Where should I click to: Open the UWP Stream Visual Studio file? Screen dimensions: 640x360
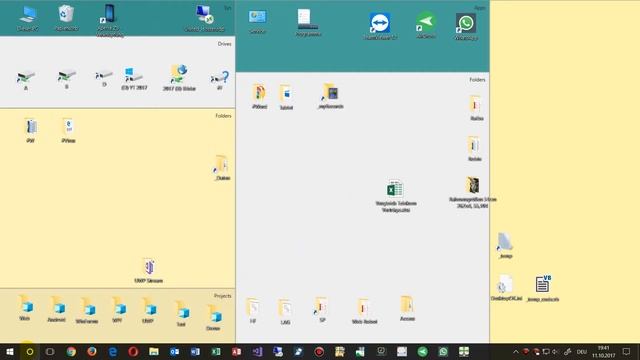[x=149, y=270]
